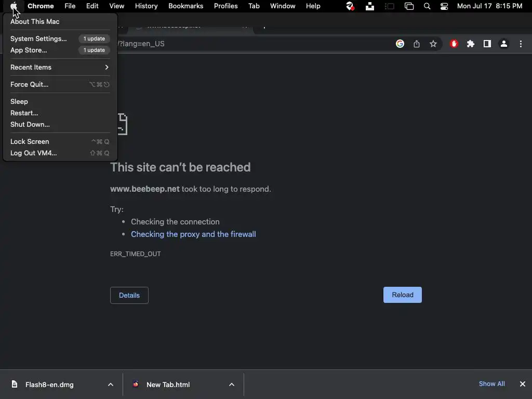Click the Apple logo menu icon
The height and width of the screenshot is (399, 532).
[14, 6]
